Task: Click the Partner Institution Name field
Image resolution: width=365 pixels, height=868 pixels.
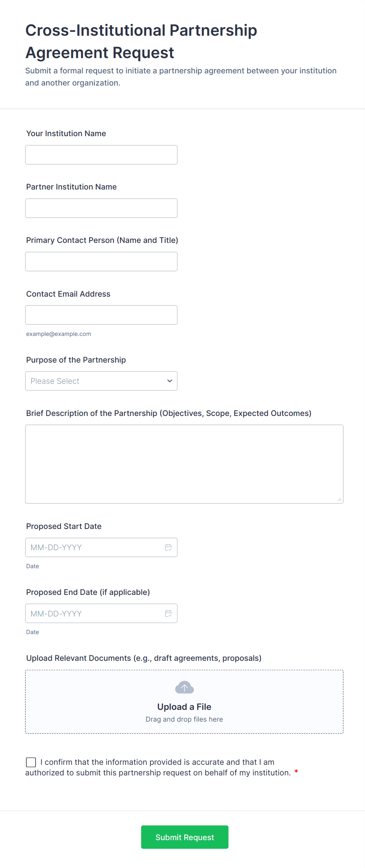Action: (x=101, y=208)
